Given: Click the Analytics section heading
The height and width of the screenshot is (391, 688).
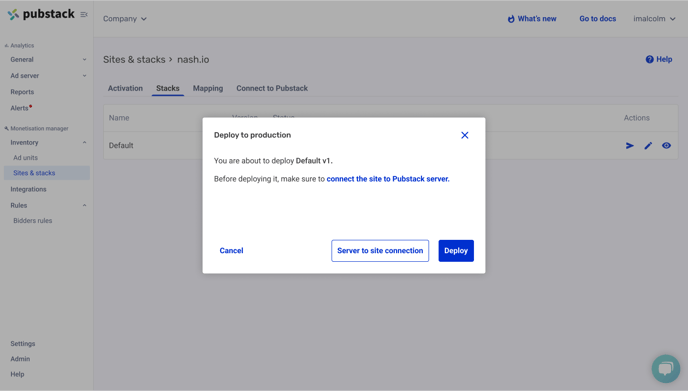Looking at the screenshot, I should (22, 46).
